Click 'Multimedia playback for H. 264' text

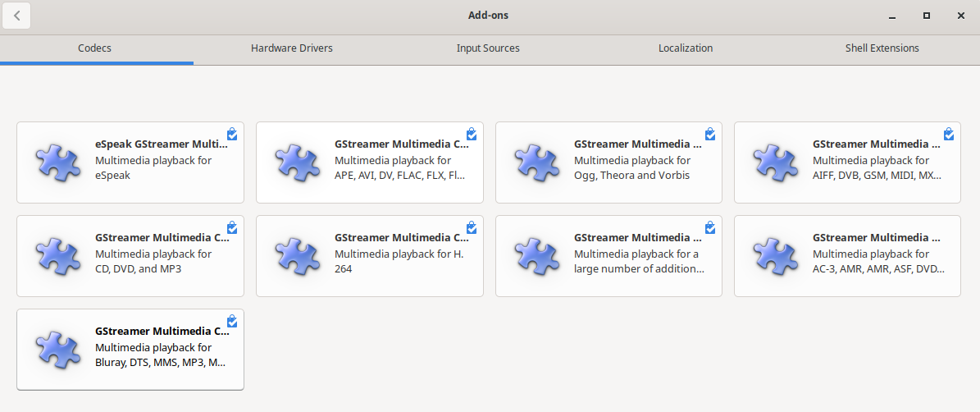click(399, 262)
